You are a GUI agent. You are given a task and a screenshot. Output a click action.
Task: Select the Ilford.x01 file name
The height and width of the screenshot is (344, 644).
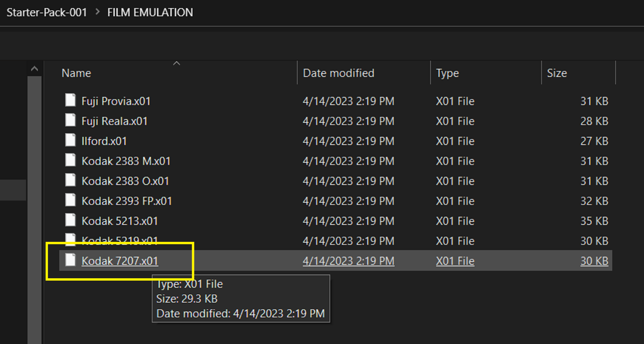tap(104, 141)
